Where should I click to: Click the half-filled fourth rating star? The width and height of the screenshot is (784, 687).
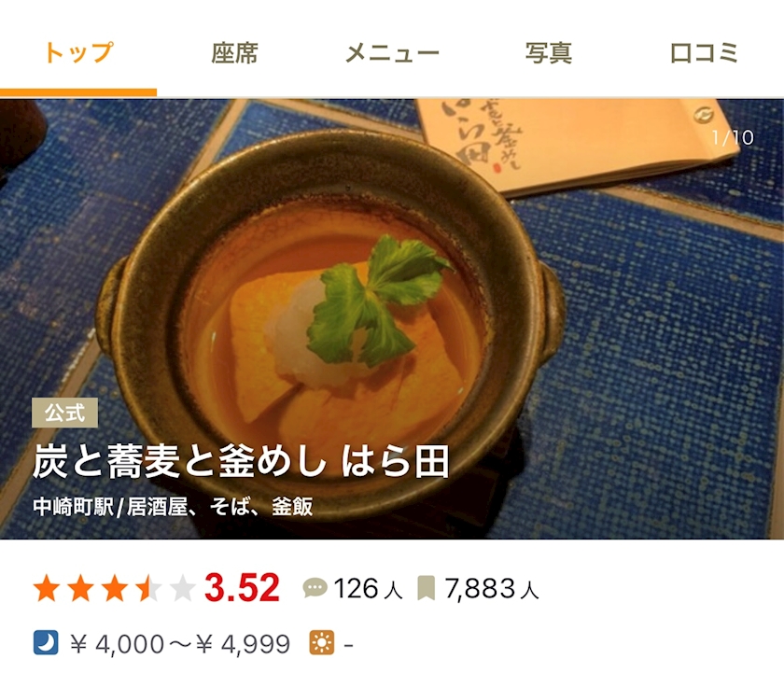(148, 587)
